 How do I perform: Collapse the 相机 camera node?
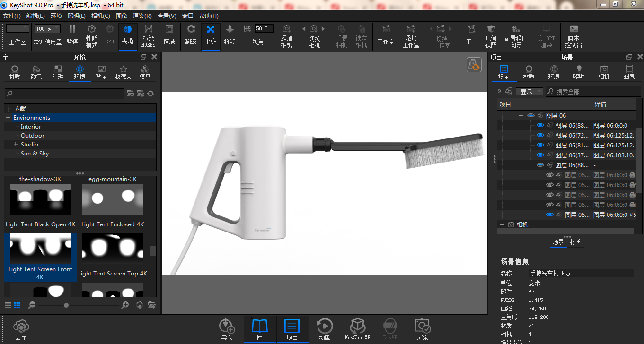coord(502,225)
